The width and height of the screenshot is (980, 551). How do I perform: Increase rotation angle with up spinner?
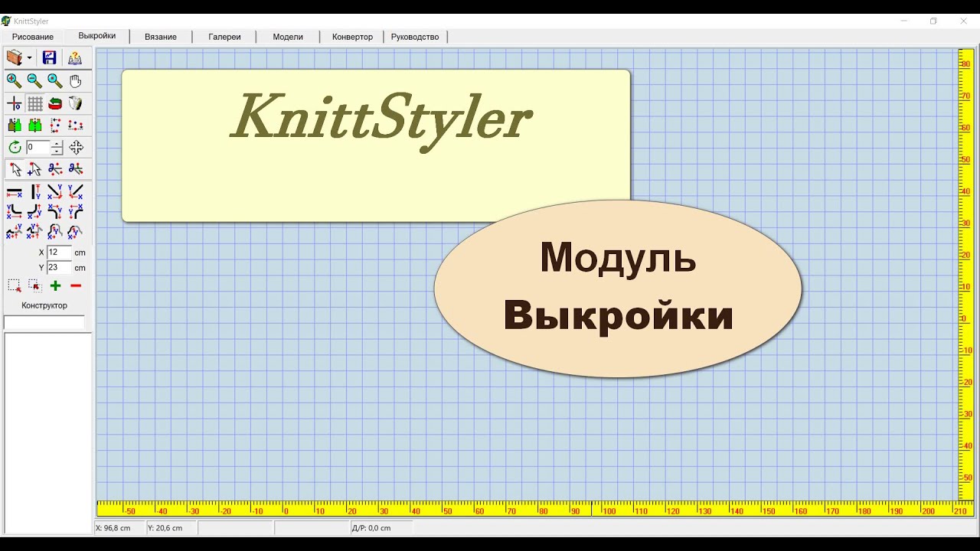(57, 144)
